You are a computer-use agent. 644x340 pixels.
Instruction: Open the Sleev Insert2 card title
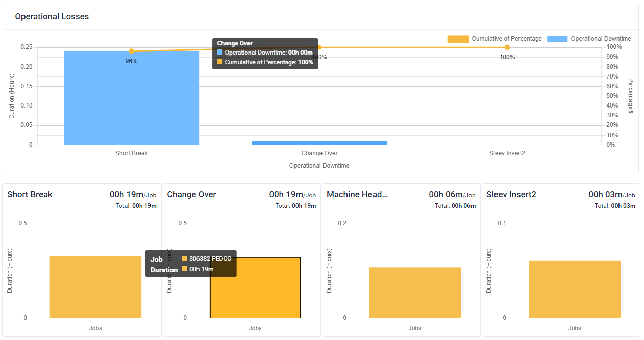point(511,195)
